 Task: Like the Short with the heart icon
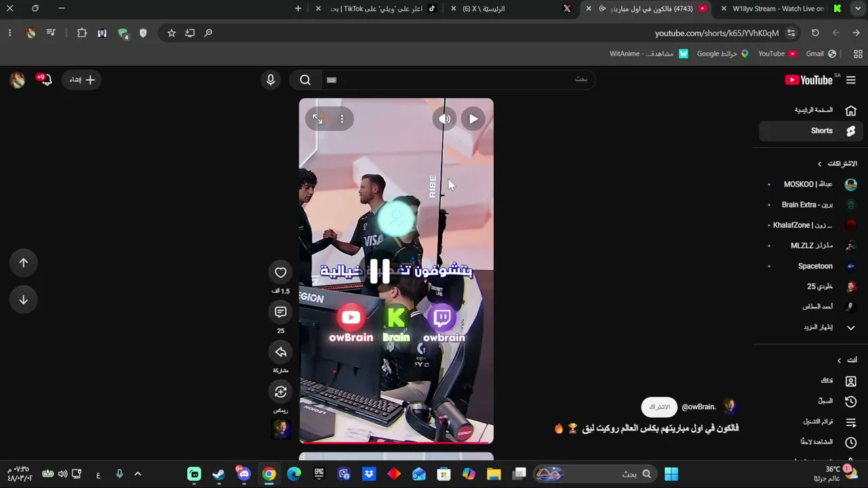281,272
